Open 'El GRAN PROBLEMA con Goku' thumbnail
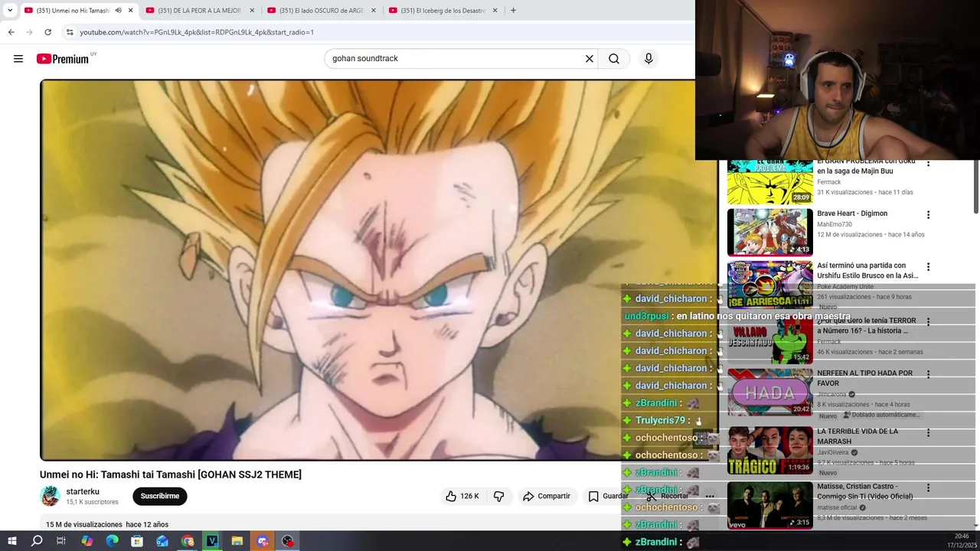980x551 pixels. tap(769, 182)
